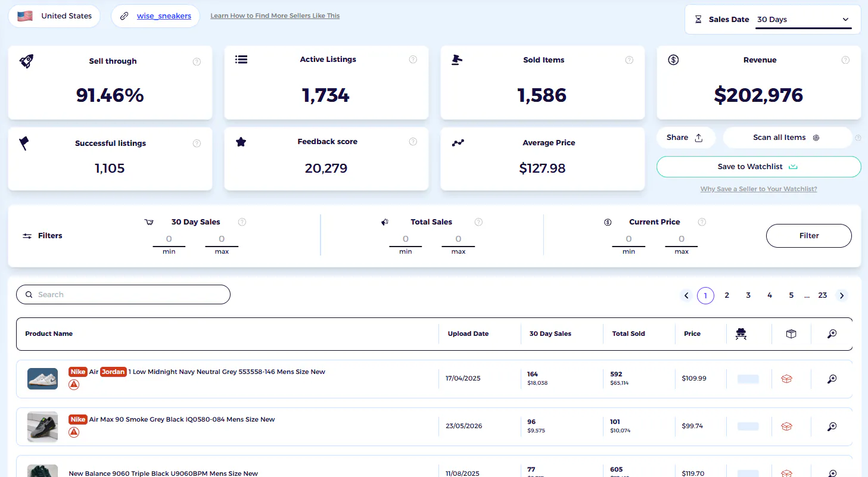This screenshot has width=868, height=477.
Task: Click the Current Price min field
Action: coord(629,239)
